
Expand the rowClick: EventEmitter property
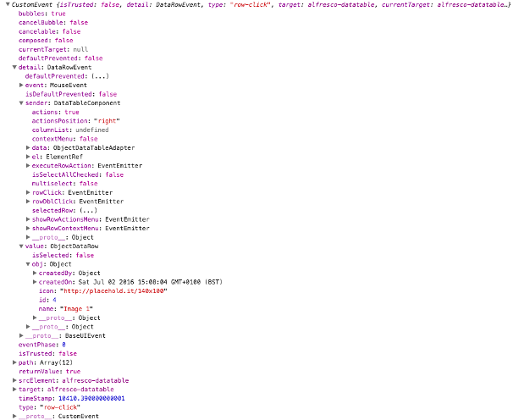coord(28,192)
